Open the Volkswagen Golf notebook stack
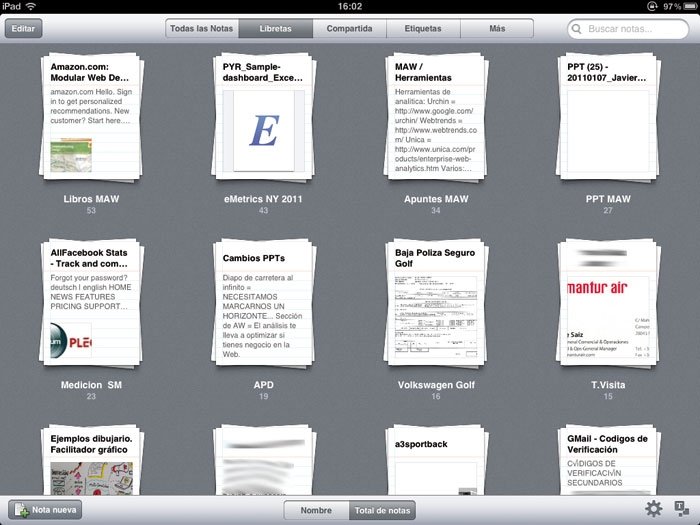Viewport: 700px width, 525px height. 436,304
